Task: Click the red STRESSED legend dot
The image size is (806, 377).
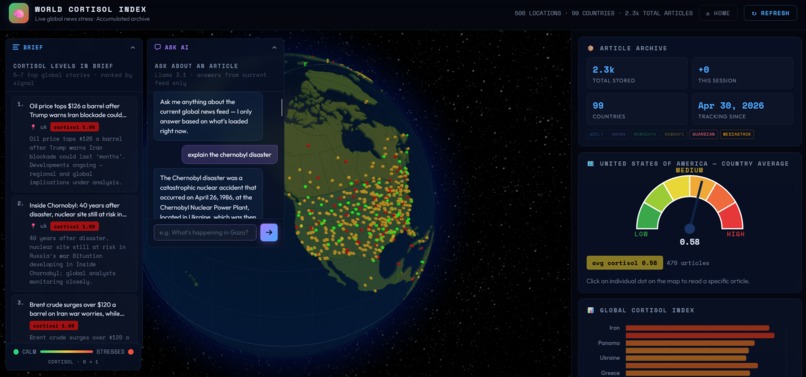Action: pos(131,352)
